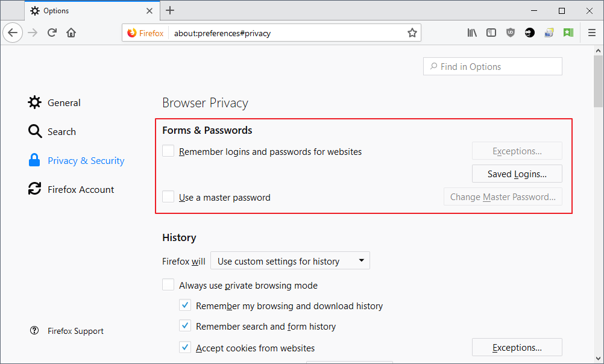Check Use a master password

168,197
